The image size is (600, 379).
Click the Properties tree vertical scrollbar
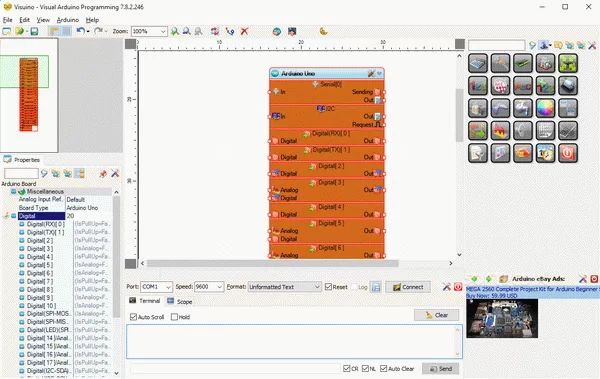116,256
